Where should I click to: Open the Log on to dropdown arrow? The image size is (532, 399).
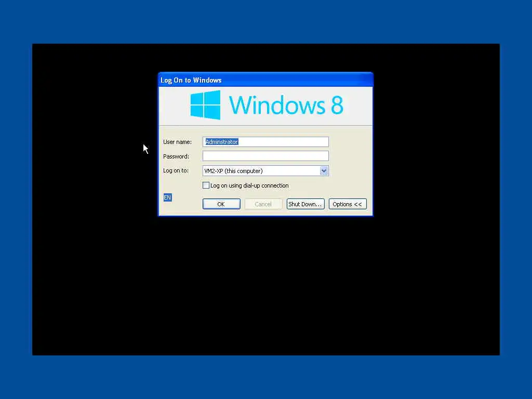[x=324, y=170]
